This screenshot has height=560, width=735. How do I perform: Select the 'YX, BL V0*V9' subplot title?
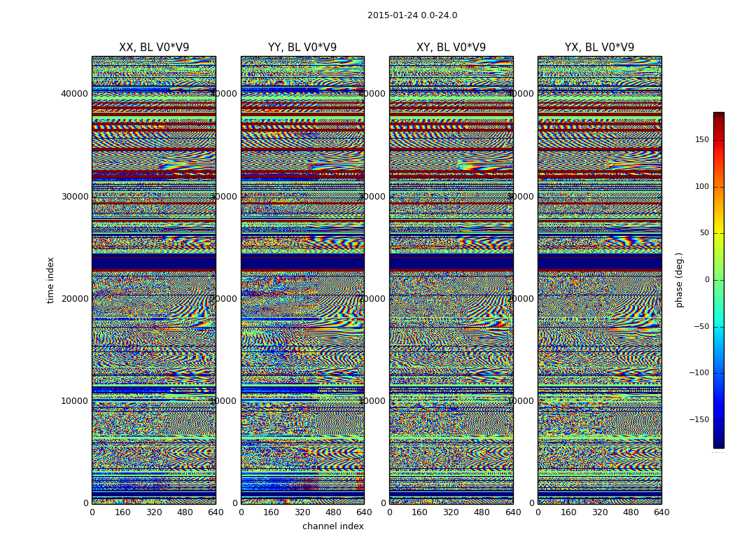pyautogui.click(x=599, y=48)
